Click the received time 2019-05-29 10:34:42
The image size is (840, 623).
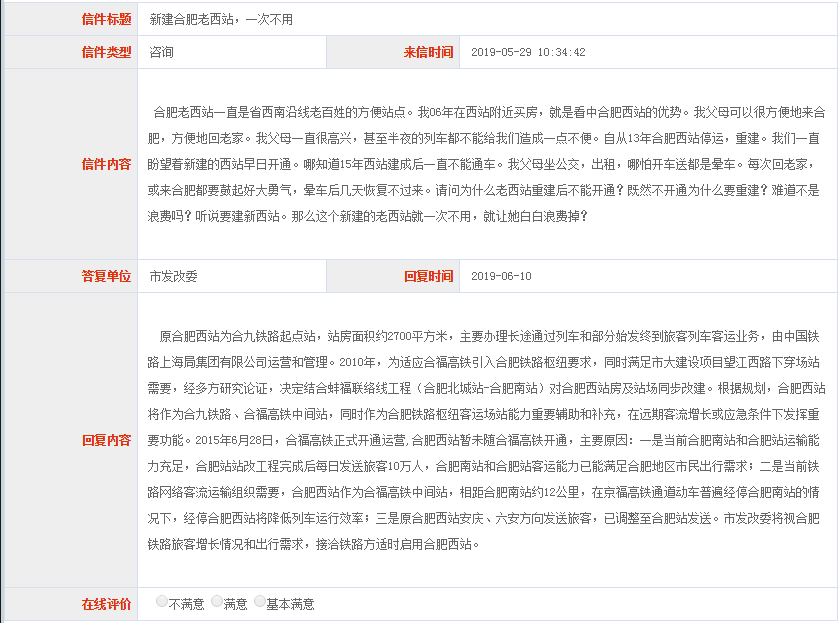click(x=528, y=52)
